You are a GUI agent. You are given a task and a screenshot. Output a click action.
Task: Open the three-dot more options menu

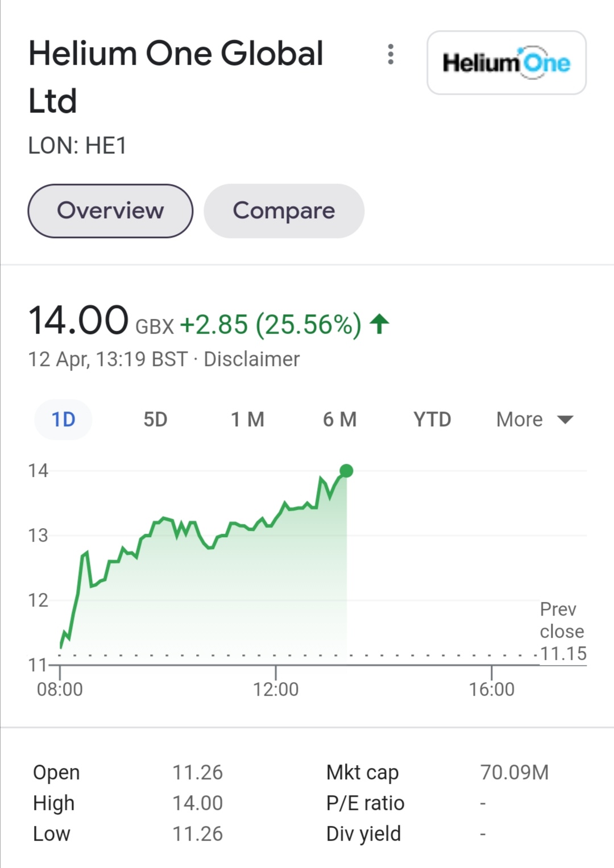click(391, 54)
